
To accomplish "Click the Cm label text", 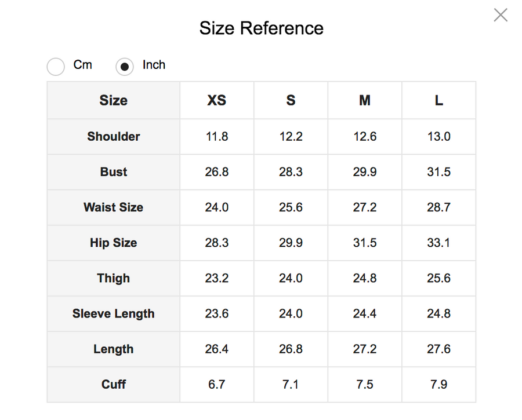I will tap(82, 65).
